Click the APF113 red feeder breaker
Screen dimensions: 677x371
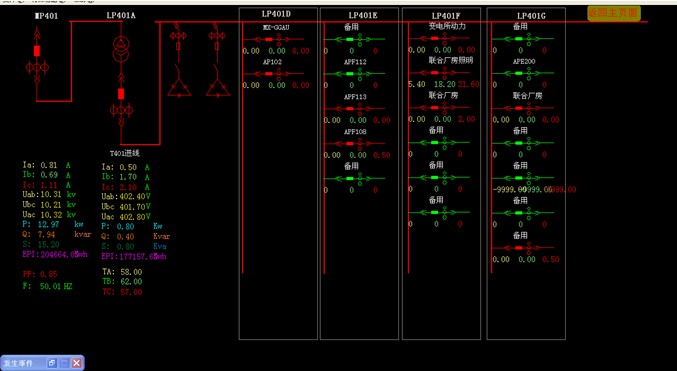(350, 108)
